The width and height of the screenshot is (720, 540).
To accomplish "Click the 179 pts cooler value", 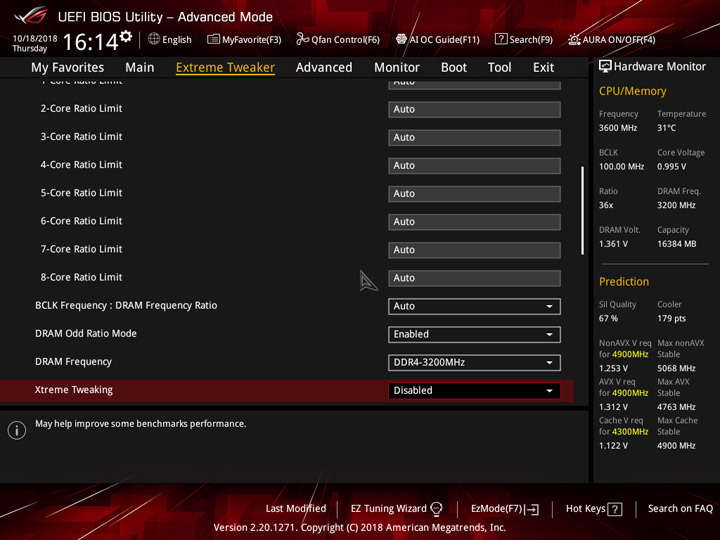I will pyautogui.click(x=671, y=319).
